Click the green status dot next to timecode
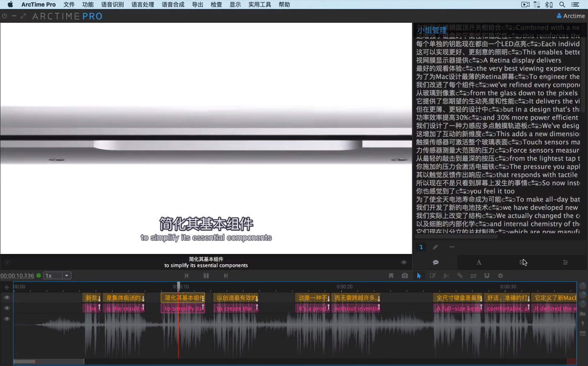 coord(39,276)
